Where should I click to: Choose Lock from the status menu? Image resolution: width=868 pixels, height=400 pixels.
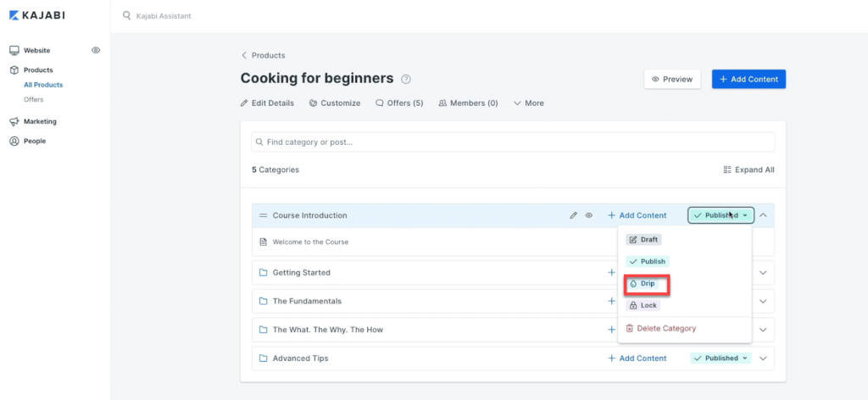[643, 305]
